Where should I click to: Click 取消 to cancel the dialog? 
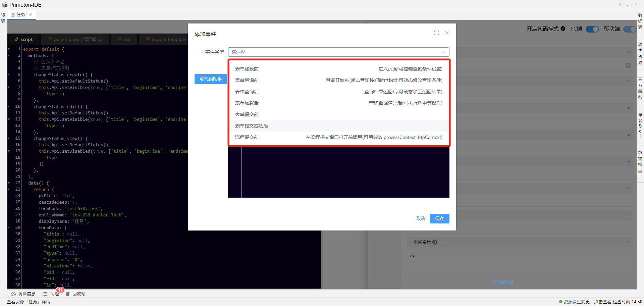coord(421,218)
